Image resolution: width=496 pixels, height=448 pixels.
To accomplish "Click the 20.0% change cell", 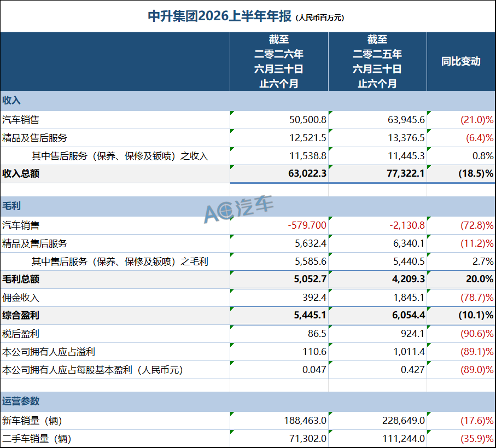I will (x=461, y=280).
